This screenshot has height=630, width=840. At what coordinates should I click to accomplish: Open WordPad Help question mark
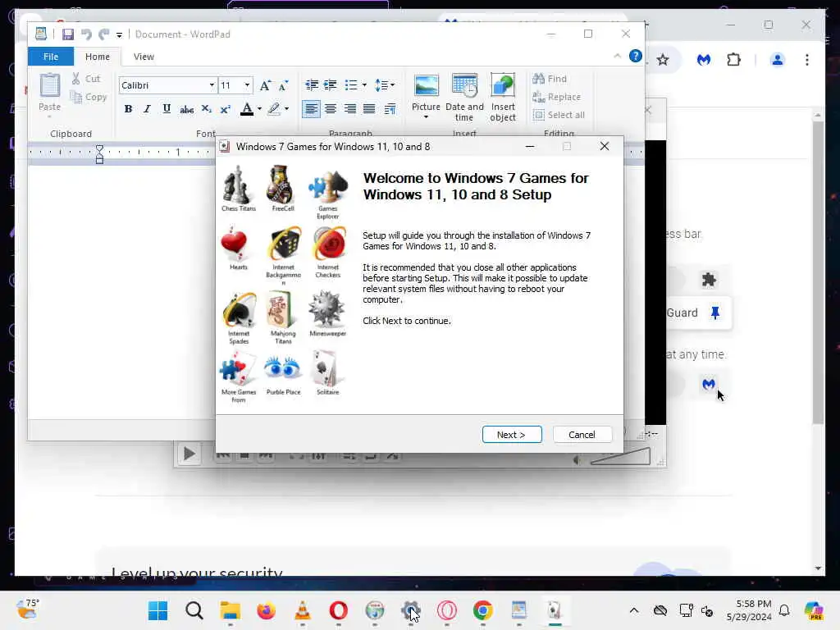[636, 57]
